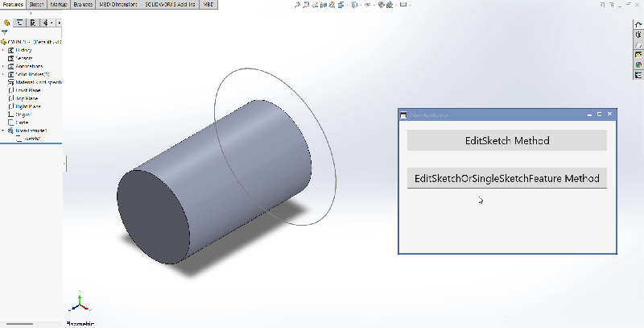Screen dimensions: 644x328
Task: Select the Circle sketch tree item
Action: [x=19, y=122]
